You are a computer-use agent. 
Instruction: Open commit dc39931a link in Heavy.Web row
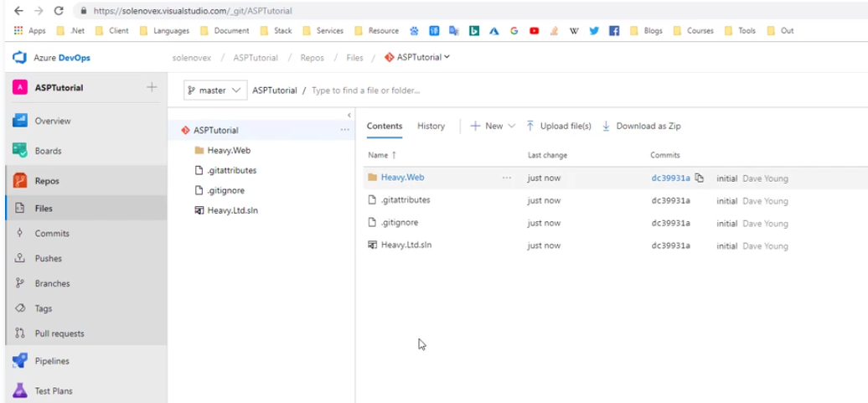point(670,178)
